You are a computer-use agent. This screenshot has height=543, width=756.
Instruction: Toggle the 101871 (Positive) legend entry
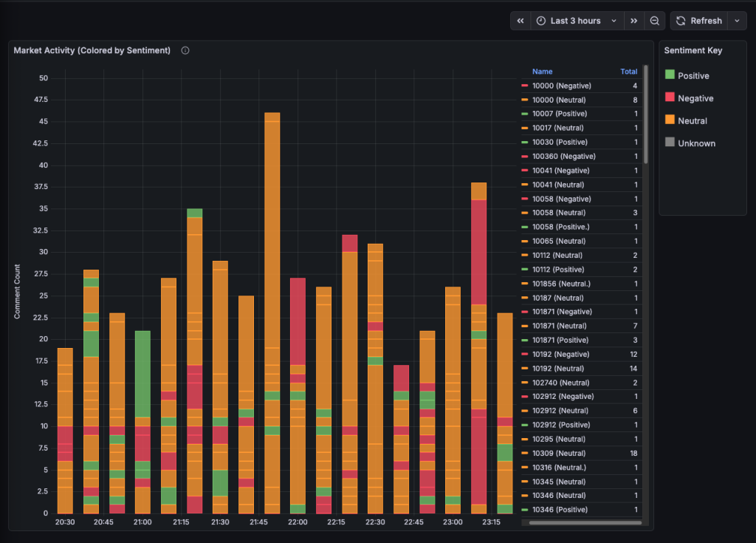(560, 341)
